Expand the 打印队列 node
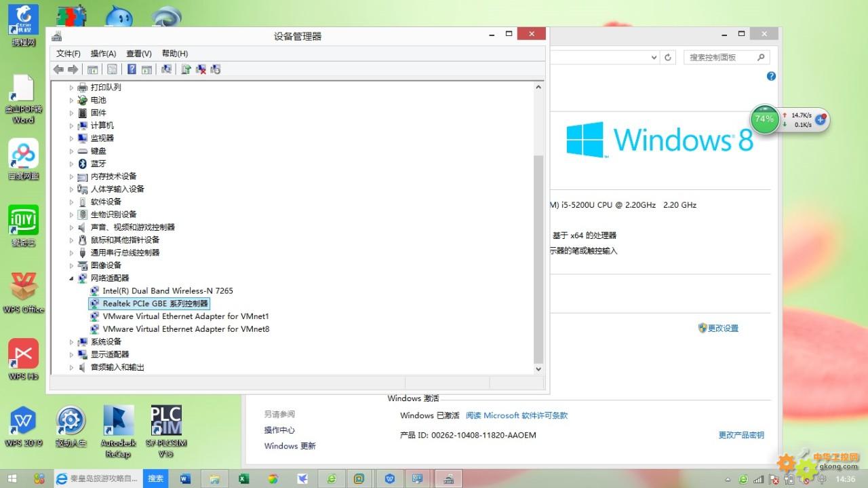868x488 pixels. tap(71, 88)
